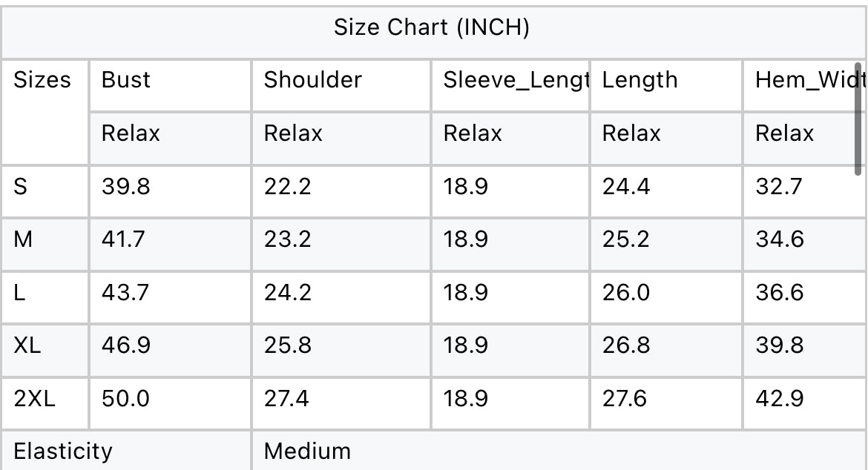The height and width of the screenshot is (470, 868).
Task: Click the vertical scrollbar on the right edge
Action: (858, 119)
